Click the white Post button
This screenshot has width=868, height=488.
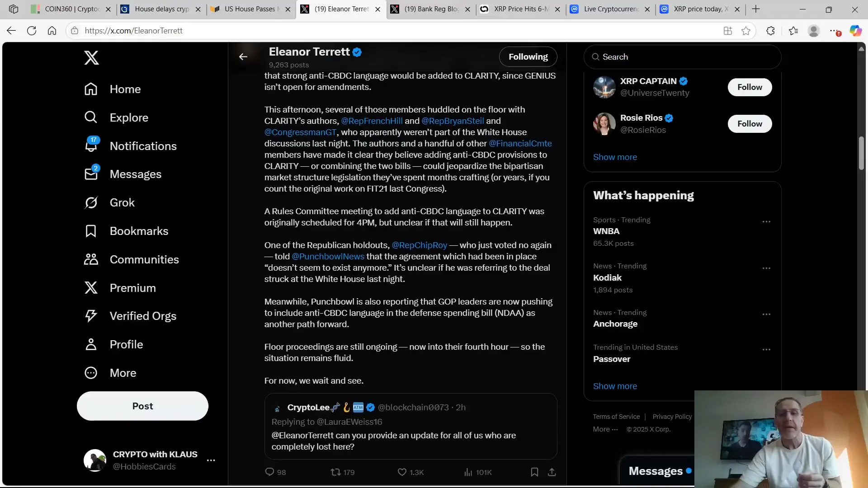pyautogui.click(x=142, y=406)
